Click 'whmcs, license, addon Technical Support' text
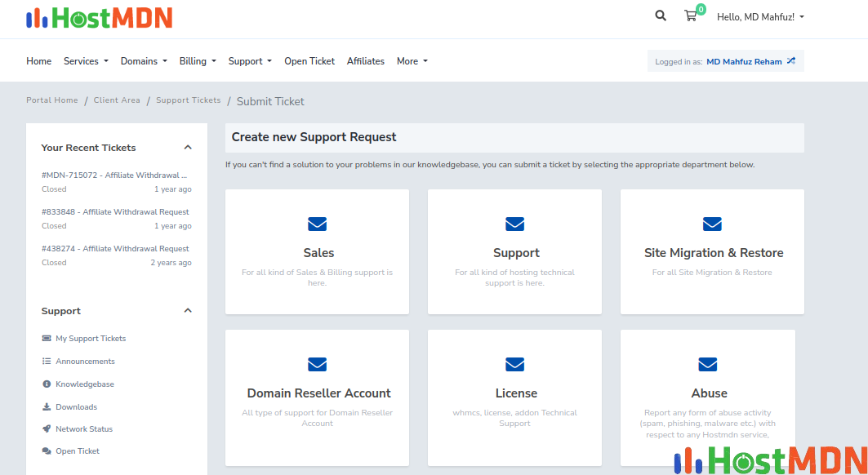 [514, 418]
